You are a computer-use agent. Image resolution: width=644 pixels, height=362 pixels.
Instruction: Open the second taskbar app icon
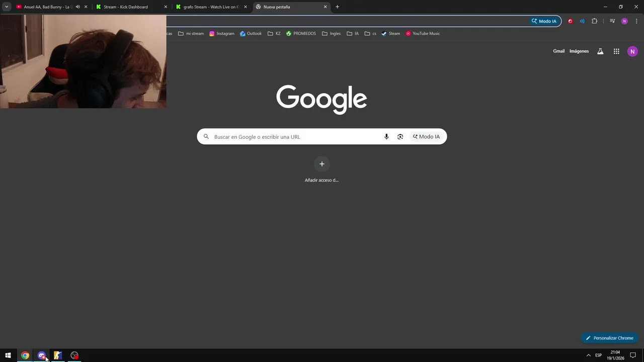[41, 355]
